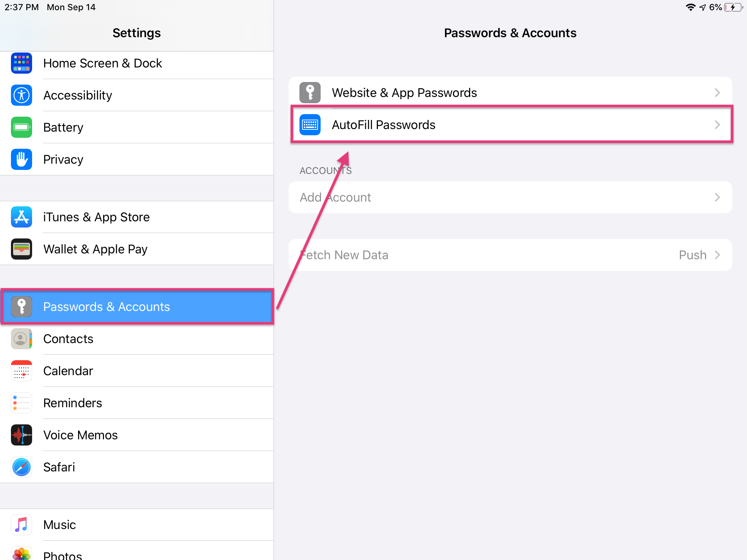Open iTunes & App Store icon
The height and width of the screenshot is (560, 747).
[x=22, y=217]
